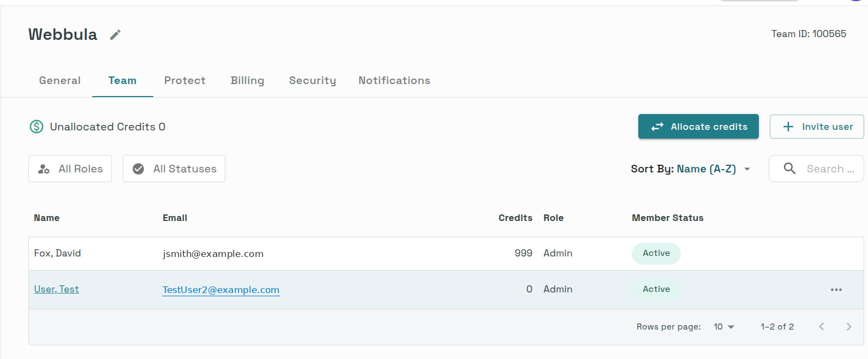Click the plus icon on Invite user
Image resolution: width=868 pixels, height=359 pixels.
788,127
